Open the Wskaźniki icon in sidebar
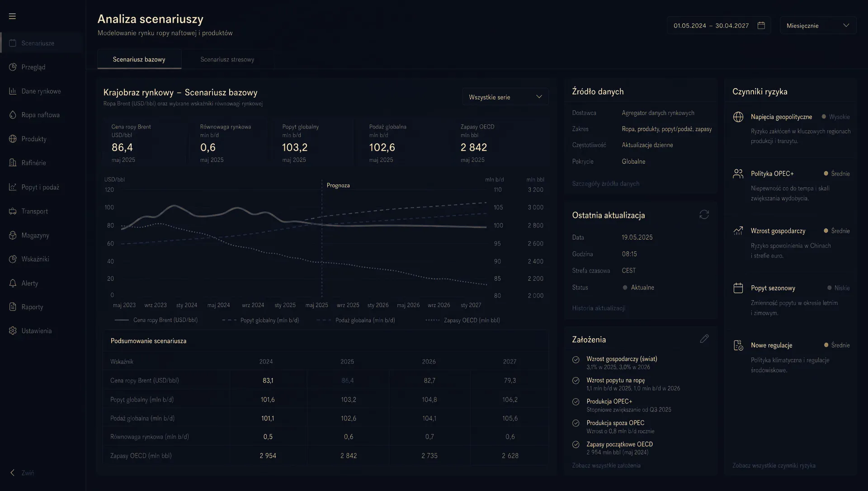Screen dimensions: 868x491 13,259
